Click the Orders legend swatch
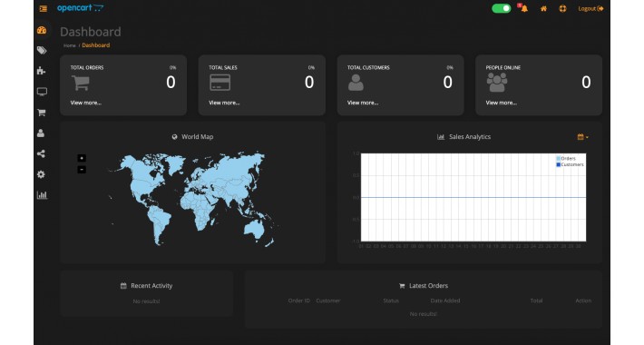Screen dimensions: 644x345 (558, 158)
